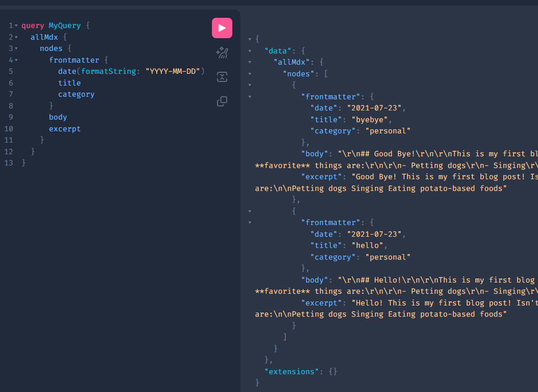Image resolution: width=538 pixels, height=392 pixels.
Task: Click line number 8 in the gutter
Action: (x=11, y=106)
